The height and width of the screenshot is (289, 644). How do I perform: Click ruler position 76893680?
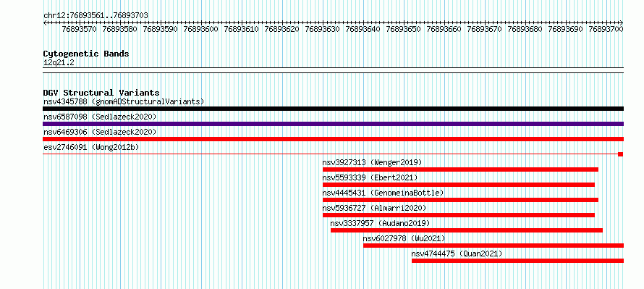525,29
